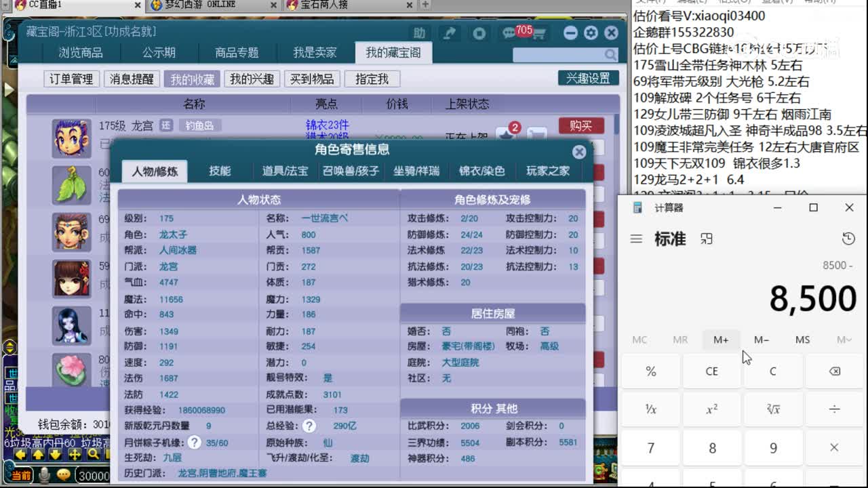
Task: Click the 藏宝阁 search input field
Action: (558, 55)
